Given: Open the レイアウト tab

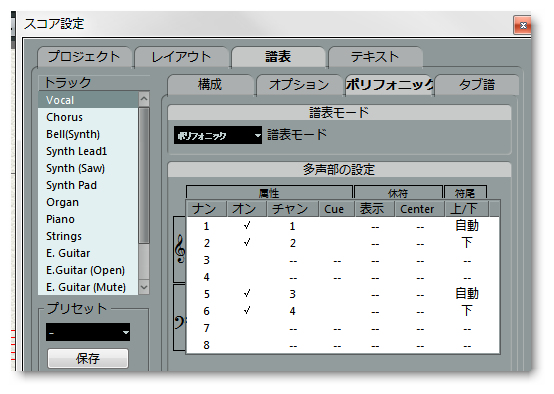Looking at the screenshot, I should coord(181,57).
